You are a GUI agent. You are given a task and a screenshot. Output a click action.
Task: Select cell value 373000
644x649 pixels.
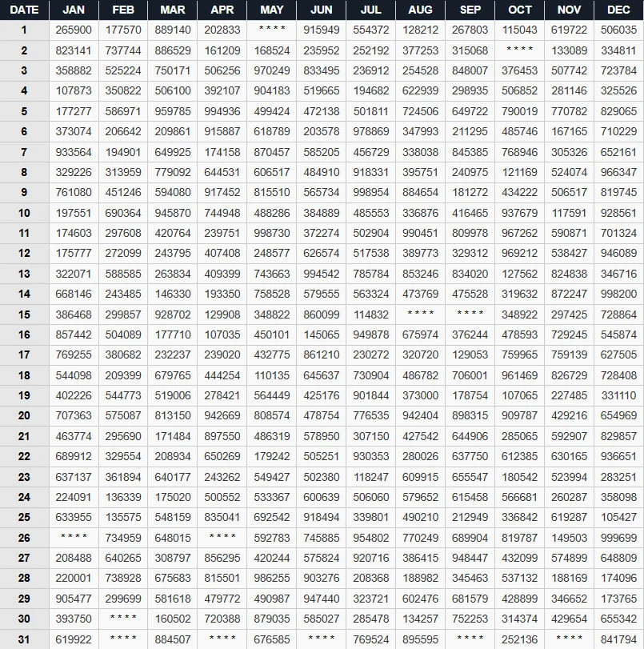(420, 395)
